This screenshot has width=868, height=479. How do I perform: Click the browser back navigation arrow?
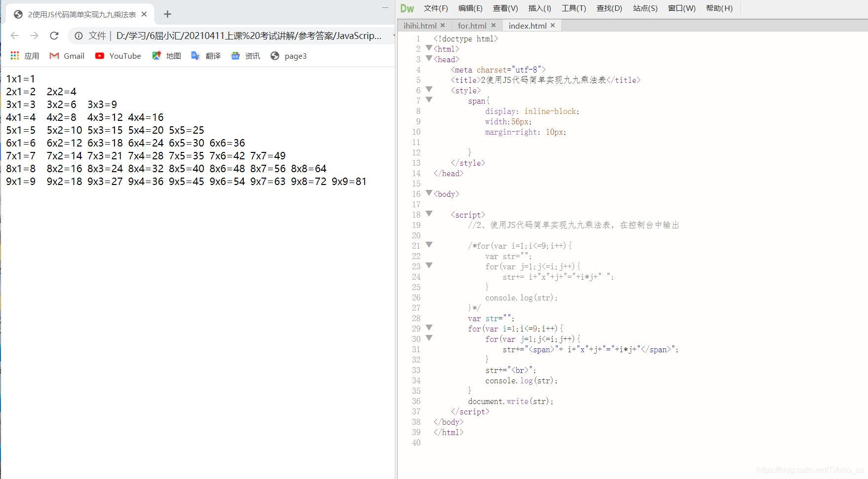14,35
